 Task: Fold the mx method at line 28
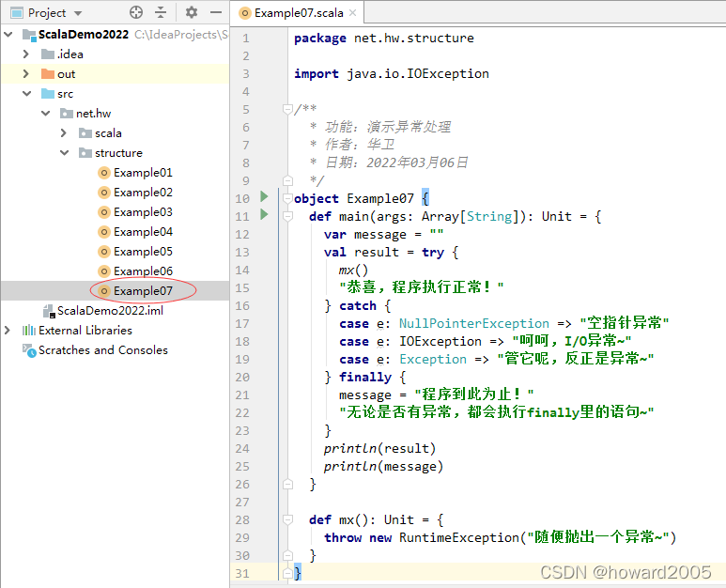287,519
